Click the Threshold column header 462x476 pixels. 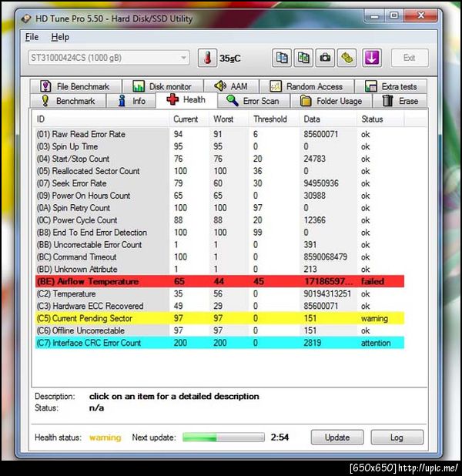pos(274,119)
